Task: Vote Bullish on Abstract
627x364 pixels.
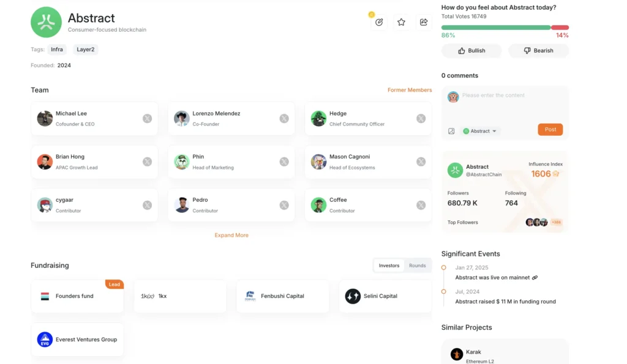Action: (471, 51)
